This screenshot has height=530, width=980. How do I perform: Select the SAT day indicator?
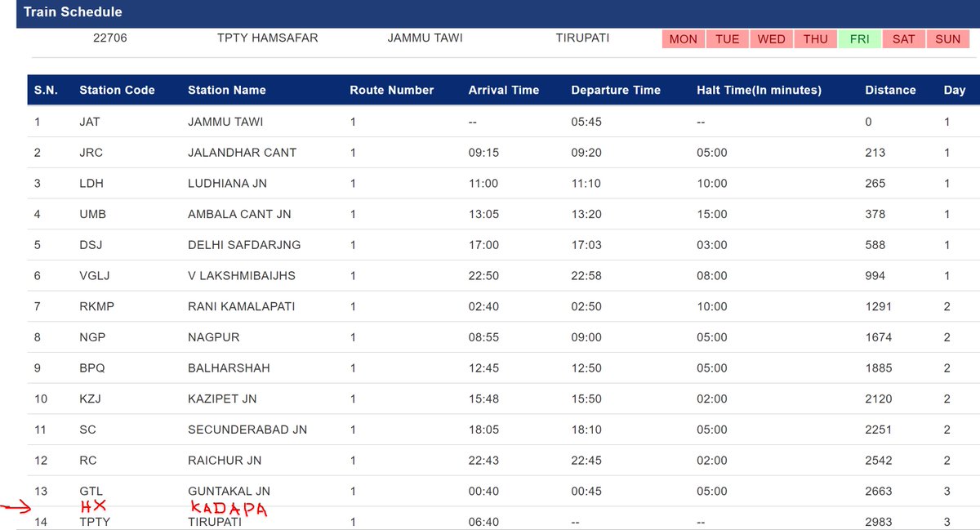coord(903,39)
